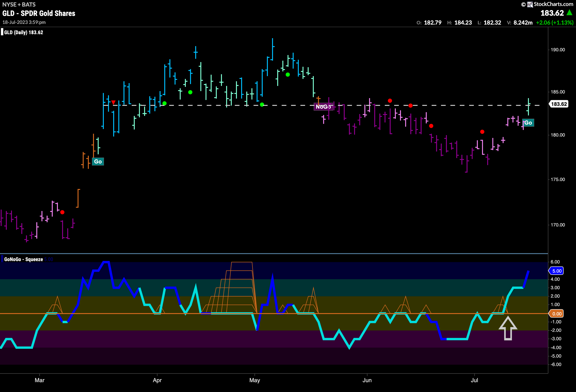Click the Mar label on the time axis
Screen dimensions: 576x392
tap(40, 380)
